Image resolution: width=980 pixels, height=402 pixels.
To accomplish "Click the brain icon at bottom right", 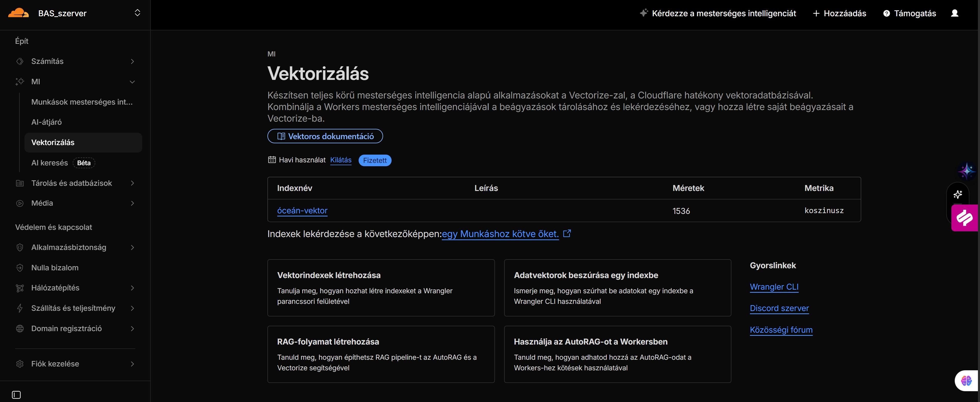I will [966, 380].
